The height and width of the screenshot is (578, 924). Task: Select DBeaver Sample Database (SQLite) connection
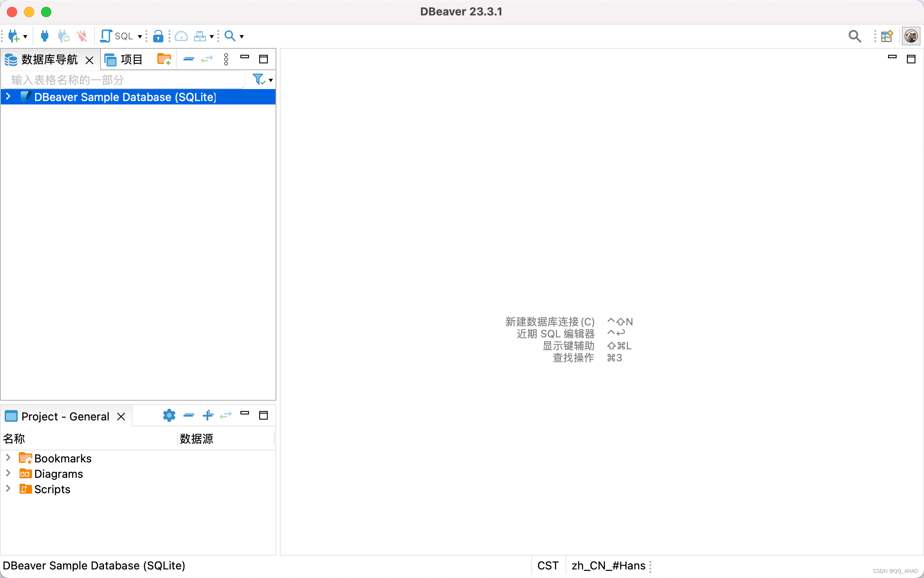pos(138,97)
